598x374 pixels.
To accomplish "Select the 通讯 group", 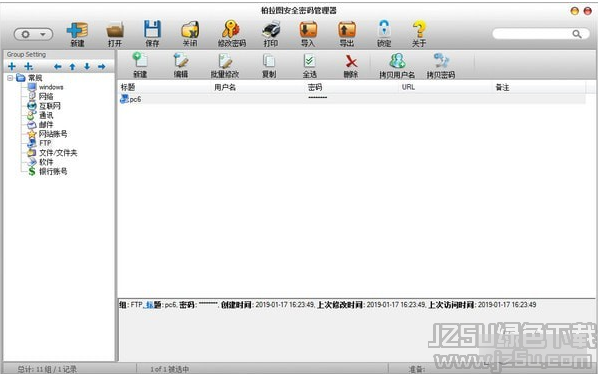I will click(46, 115).
